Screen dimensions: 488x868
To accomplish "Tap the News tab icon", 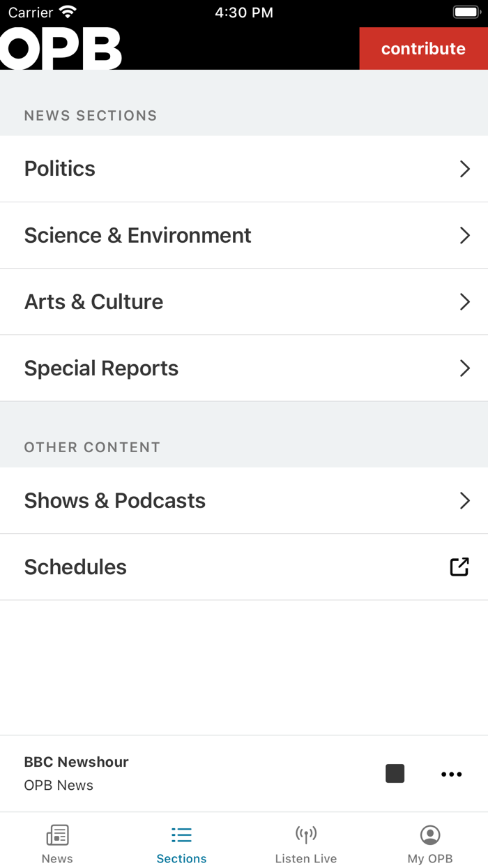I will 56,835.
